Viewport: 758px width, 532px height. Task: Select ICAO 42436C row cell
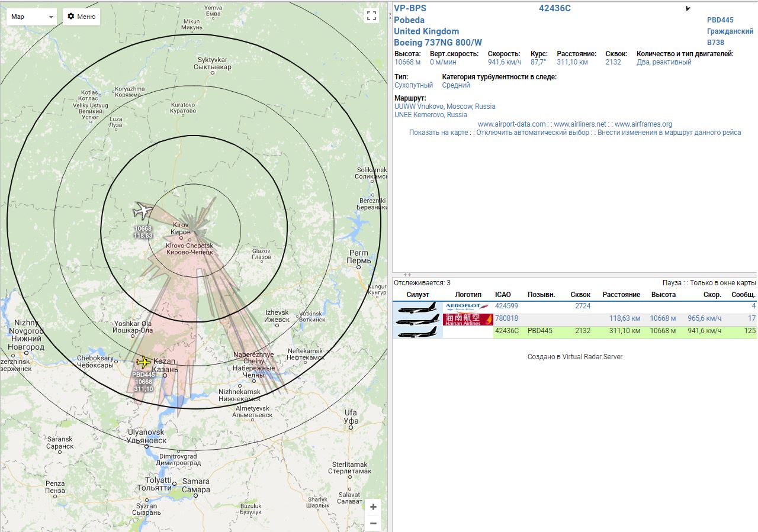(507, 331)
